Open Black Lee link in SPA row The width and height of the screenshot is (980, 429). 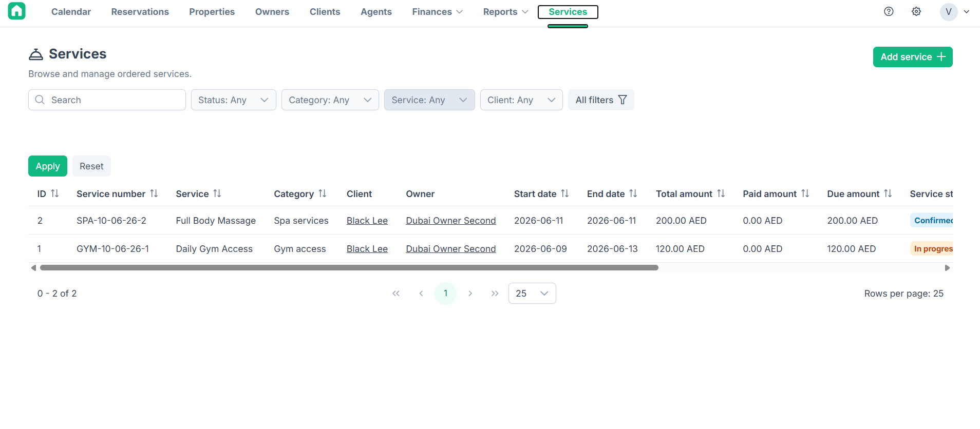(367, 221)
